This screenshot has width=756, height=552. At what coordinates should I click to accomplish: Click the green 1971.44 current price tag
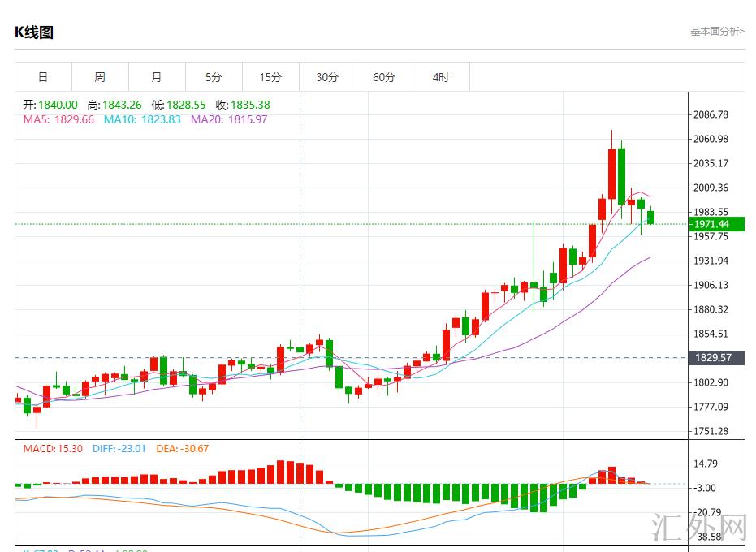coord(711,224)
